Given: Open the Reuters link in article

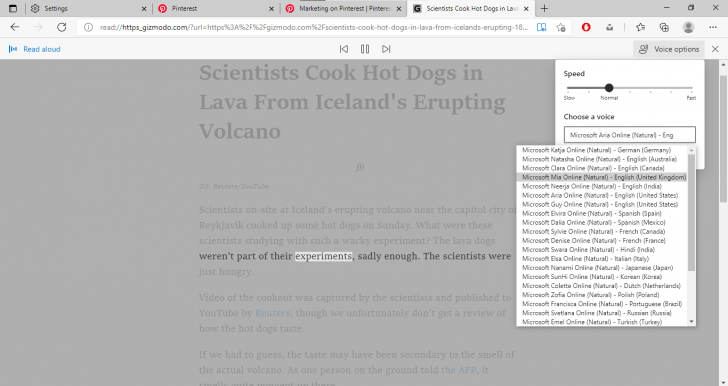Looking at the screenshot, I should 273,313.
